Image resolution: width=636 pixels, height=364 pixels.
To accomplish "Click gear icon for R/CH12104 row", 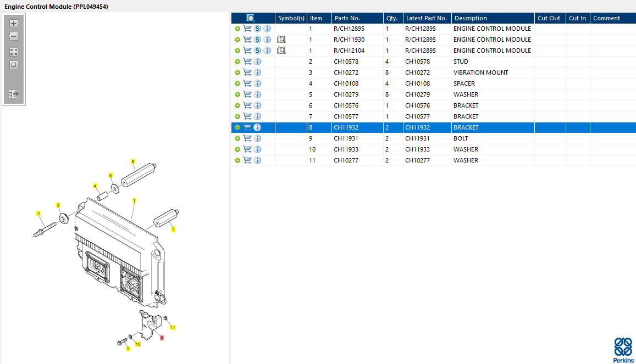I will click(237, 51).
